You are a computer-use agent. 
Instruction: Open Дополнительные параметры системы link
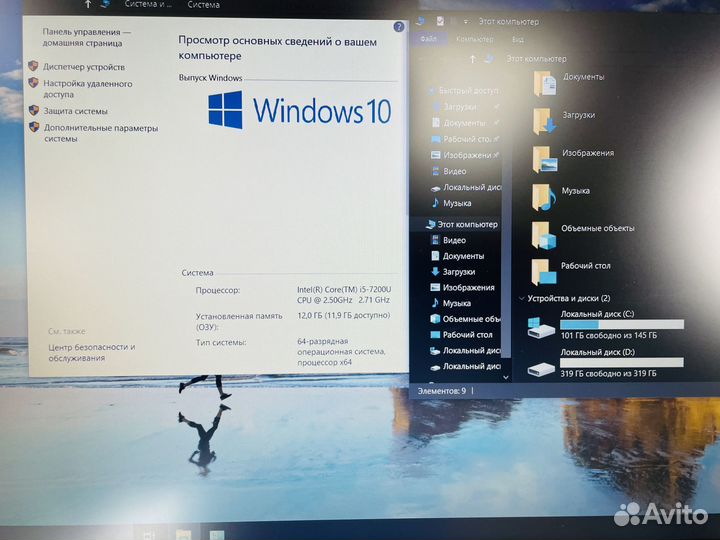[101, 133]
